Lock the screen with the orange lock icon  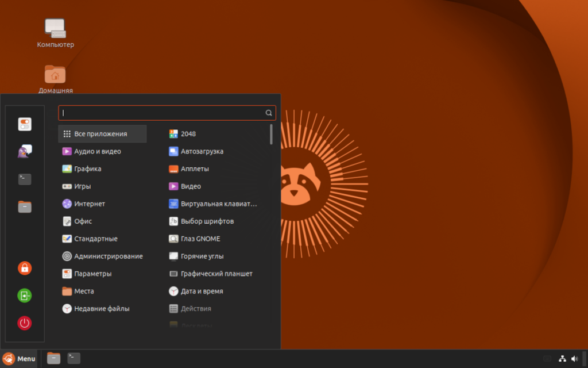coord(25,268)
